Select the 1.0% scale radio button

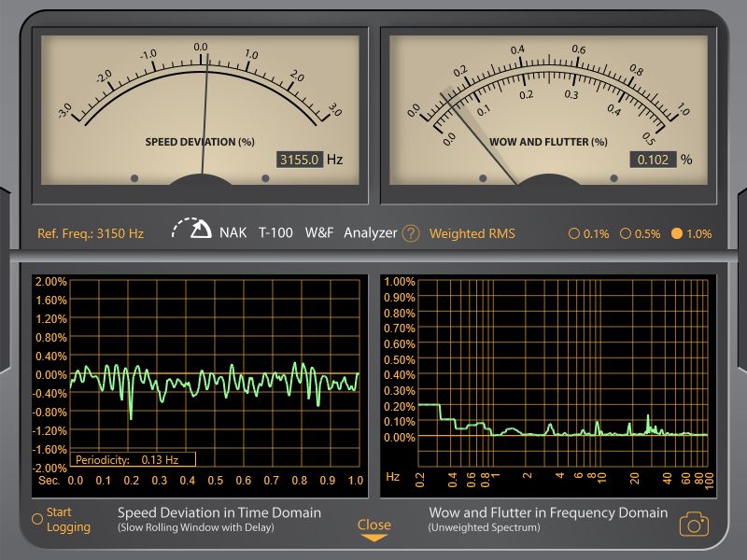click(677, 233)
